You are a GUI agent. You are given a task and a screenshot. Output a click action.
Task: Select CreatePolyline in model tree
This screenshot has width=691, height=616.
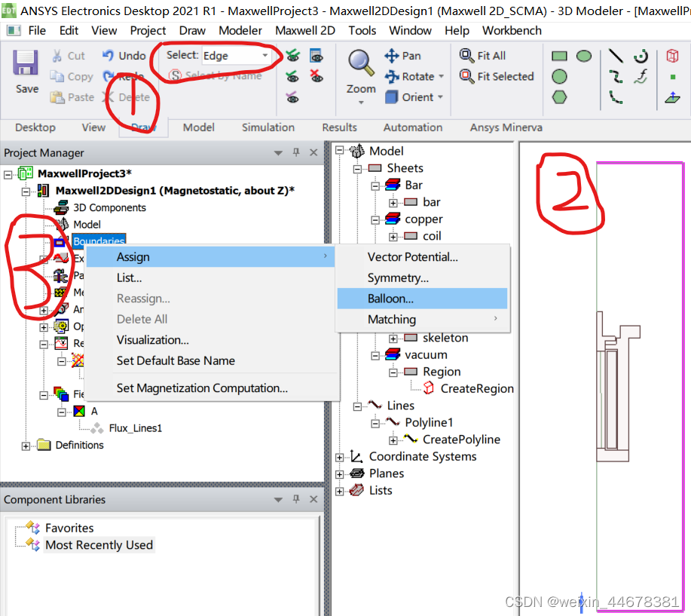pyautogui.click(x=461, y=439)
